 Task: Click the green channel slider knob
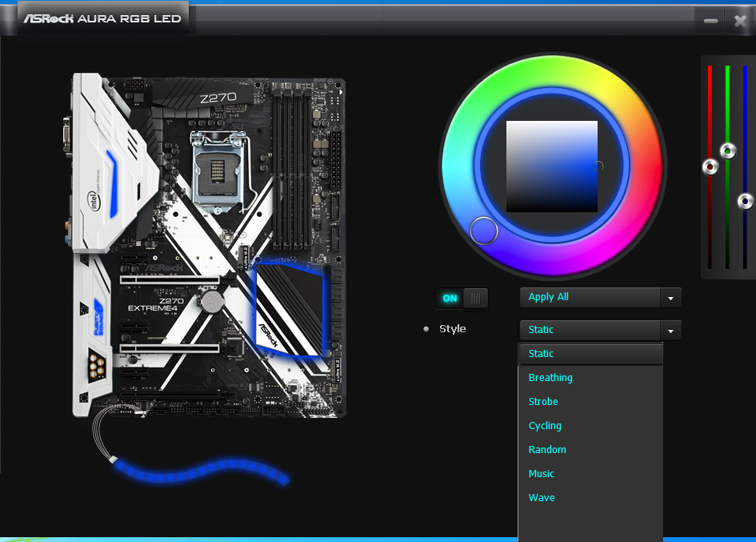[727, 151]
